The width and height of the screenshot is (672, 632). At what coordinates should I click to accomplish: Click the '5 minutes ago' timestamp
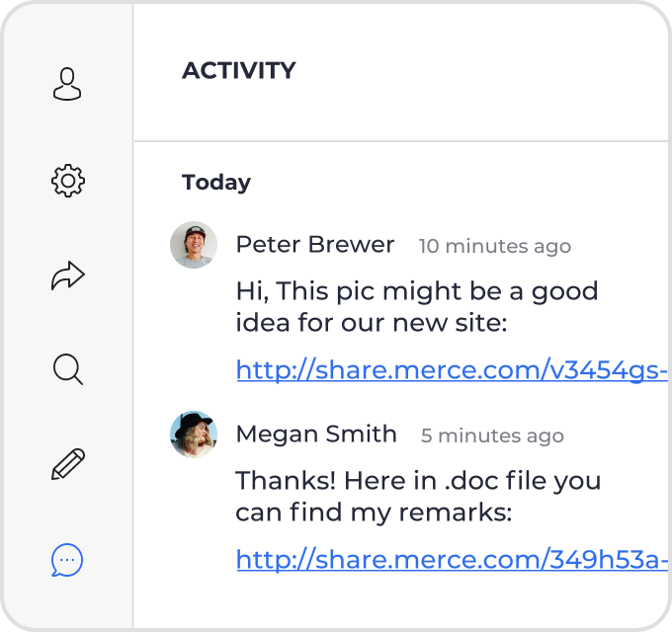point(492,435)
